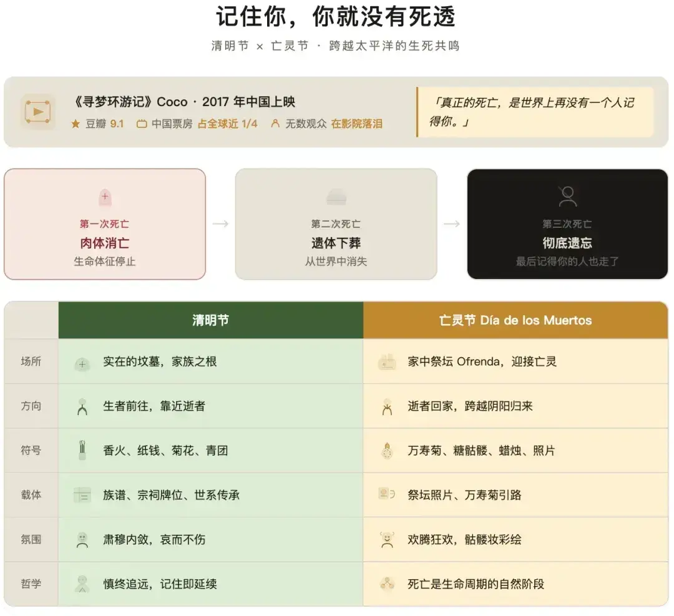Click the coffin icon on the 遗体下葬 card

335,195
